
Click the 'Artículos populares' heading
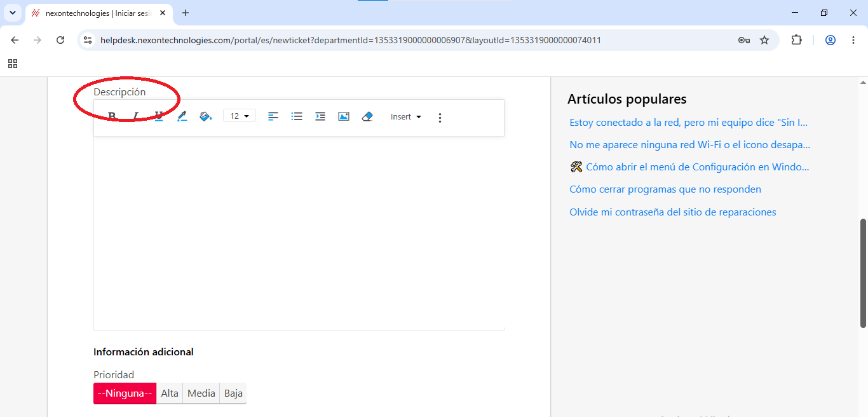click(x=627, y=99)
